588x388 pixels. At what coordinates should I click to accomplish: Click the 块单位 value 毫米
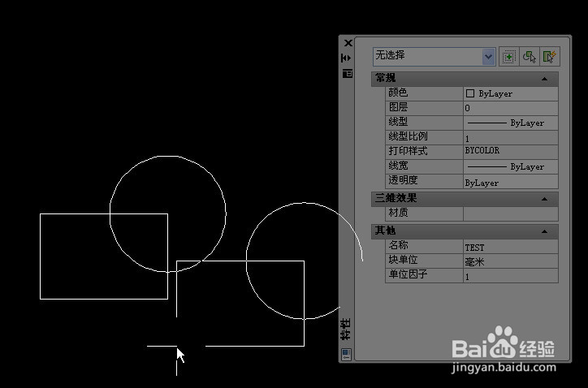click(x=511, y=261)
